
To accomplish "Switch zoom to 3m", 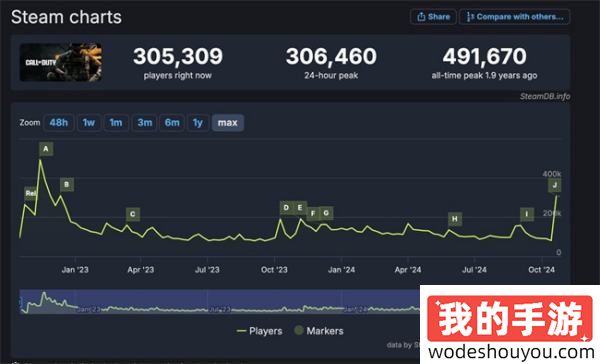I will (x=145, y=123).
